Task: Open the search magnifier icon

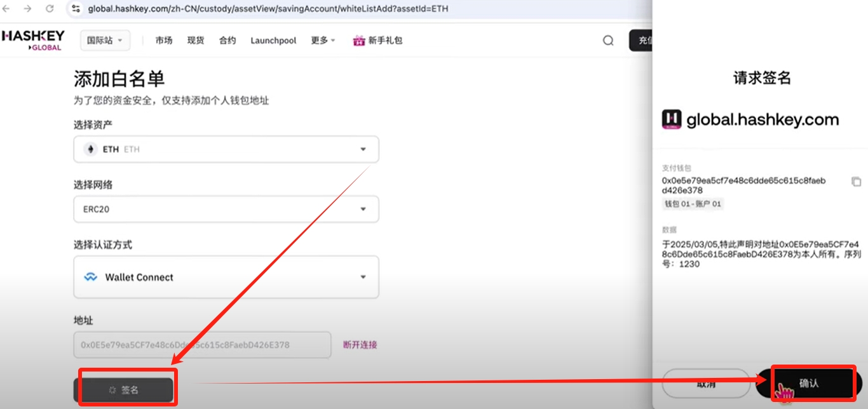Action: 608,41
